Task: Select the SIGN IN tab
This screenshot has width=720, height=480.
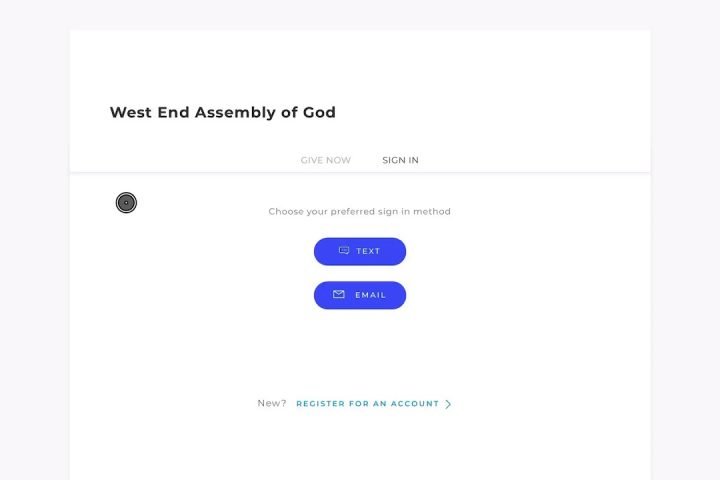Action: (400, 160)
